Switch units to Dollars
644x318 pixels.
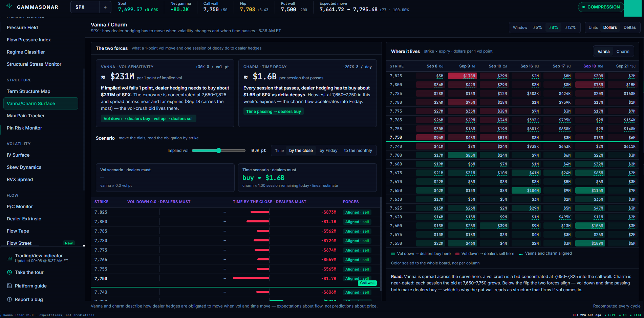coord(610,27)
